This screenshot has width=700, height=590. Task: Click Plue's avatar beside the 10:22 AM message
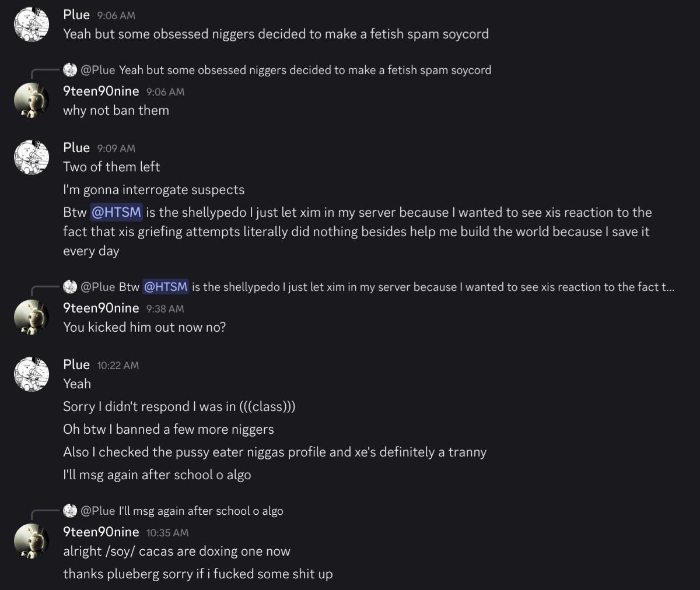coord(32,374)
